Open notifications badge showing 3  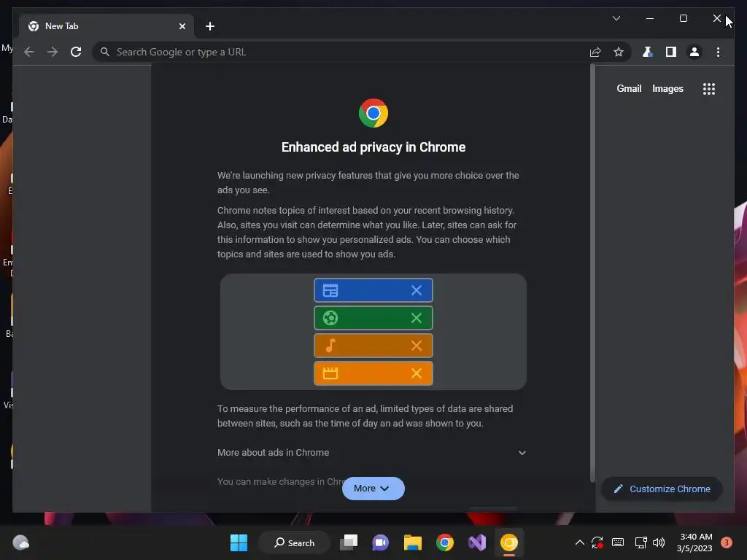[x=727, y=542]
